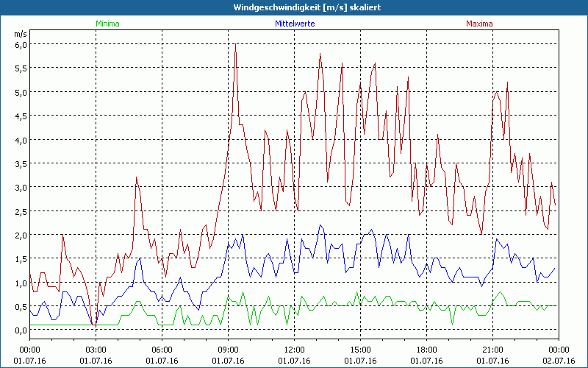Select the red Maxima legend label
588x368 pixels.
point(478,24)
